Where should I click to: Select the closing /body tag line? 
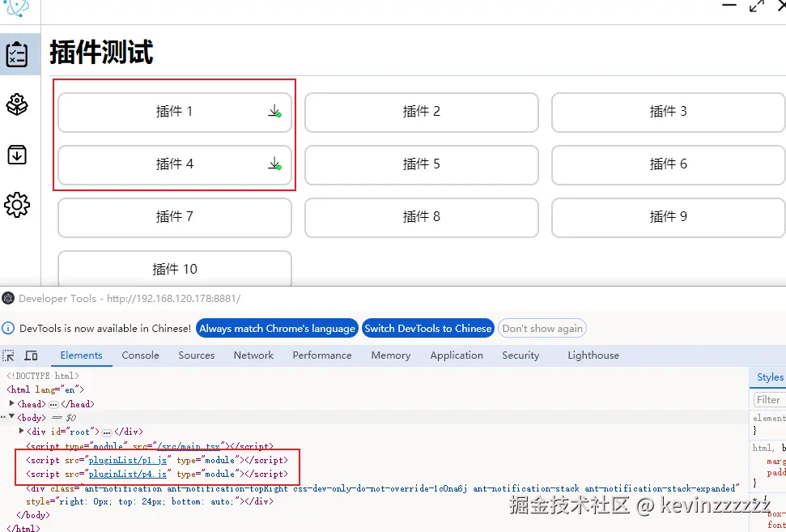point(33,515)
